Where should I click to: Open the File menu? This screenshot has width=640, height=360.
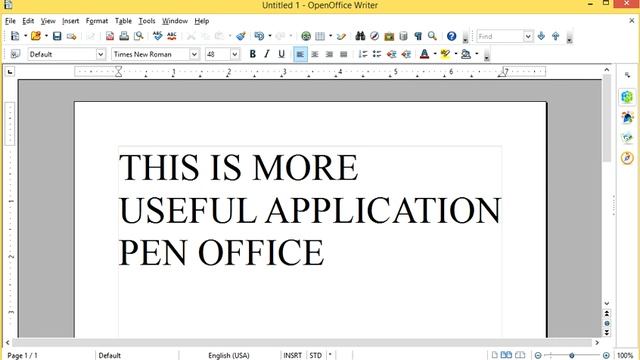pos(10,21)
